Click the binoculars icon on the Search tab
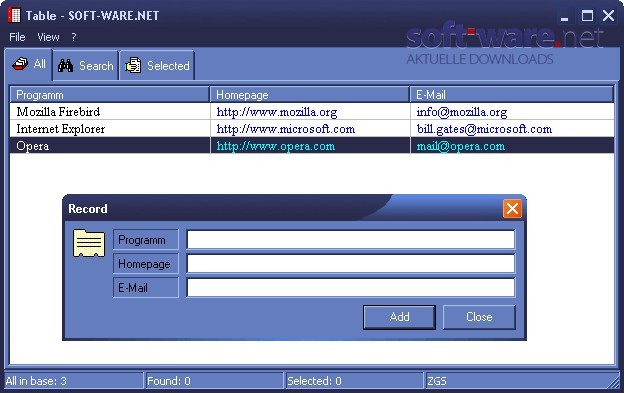This screenshot has width=624, height=393. click(x=65, y=65)
